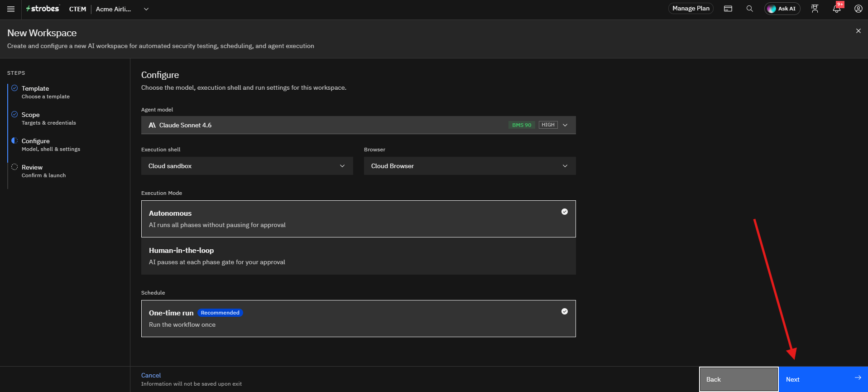Open the search magnifier icon
868x392 pixels.
pos(750,9)
